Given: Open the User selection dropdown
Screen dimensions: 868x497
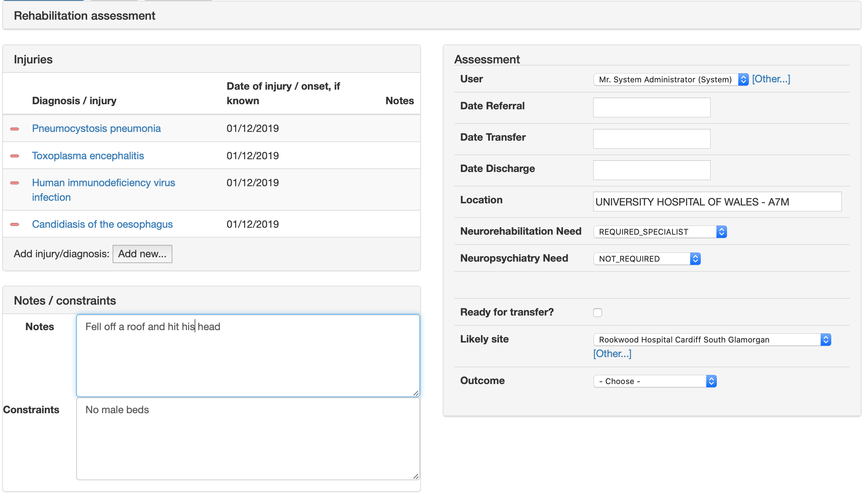Looking at the screenshot, I should click(670, 79).
